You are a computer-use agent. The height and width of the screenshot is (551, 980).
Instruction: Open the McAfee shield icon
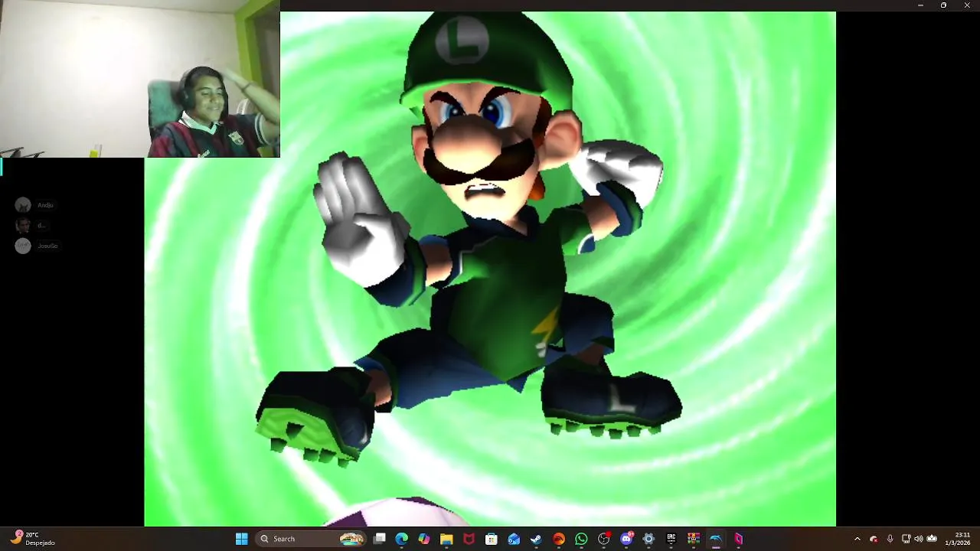pyautogui.click(x=469, y=539)
